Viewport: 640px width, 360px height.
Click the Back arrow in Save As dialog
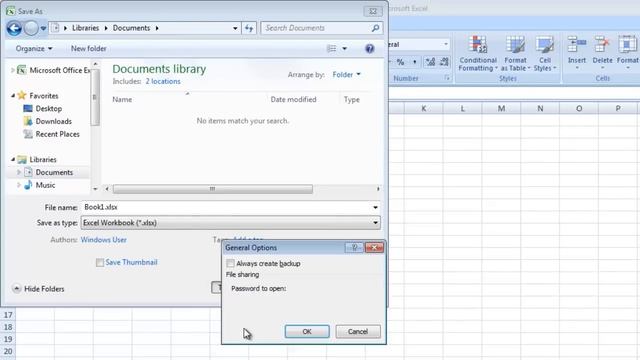point(14,28)
